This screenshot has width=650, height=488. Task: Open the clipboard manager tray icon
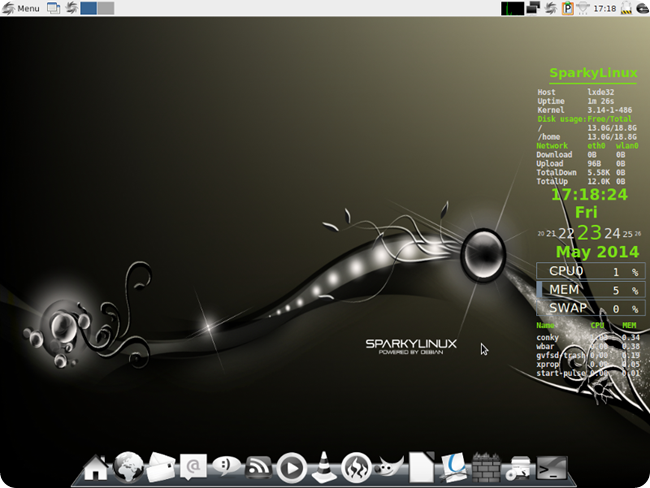(x=568, y=8)
